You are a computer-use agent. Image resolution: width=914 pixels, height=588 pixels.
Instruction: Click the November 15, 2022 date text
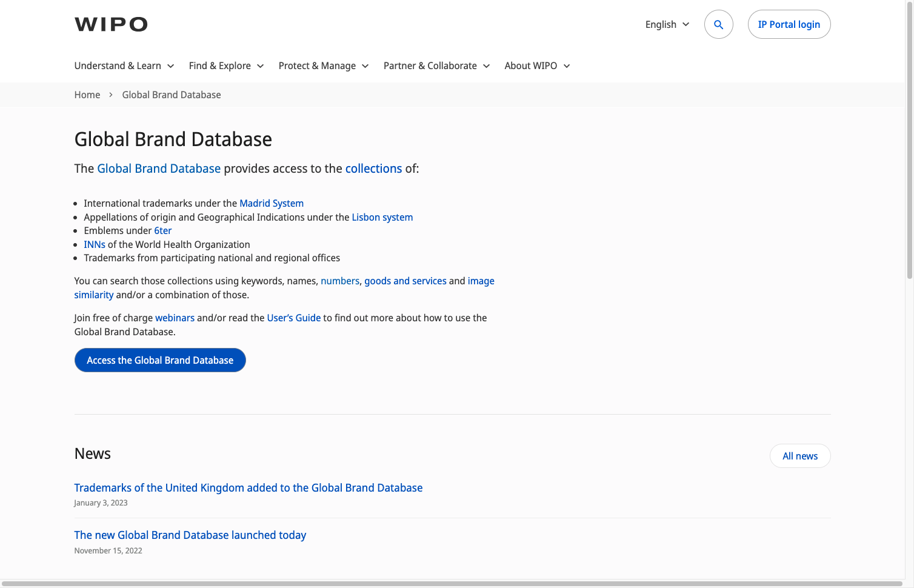[108, 550]
